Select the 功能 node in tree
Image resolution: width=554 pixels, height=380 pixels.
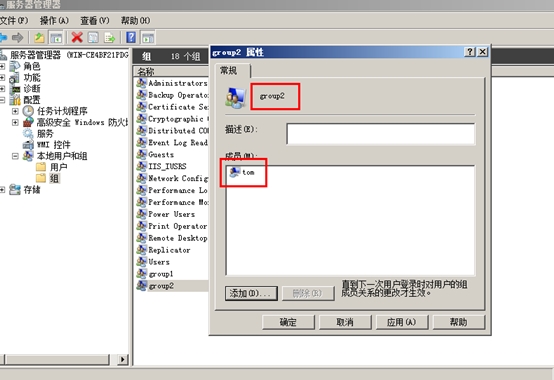(32, 77)
